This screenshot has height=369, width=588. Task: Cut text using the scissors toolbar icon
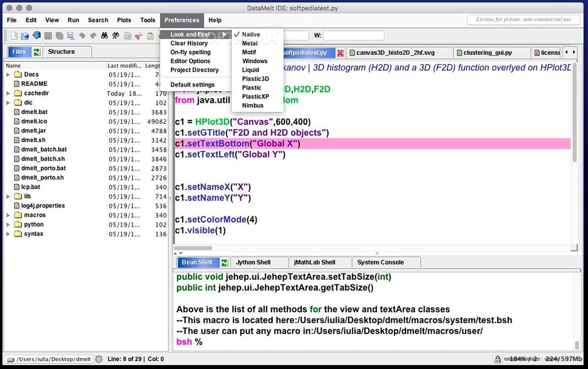138,35
